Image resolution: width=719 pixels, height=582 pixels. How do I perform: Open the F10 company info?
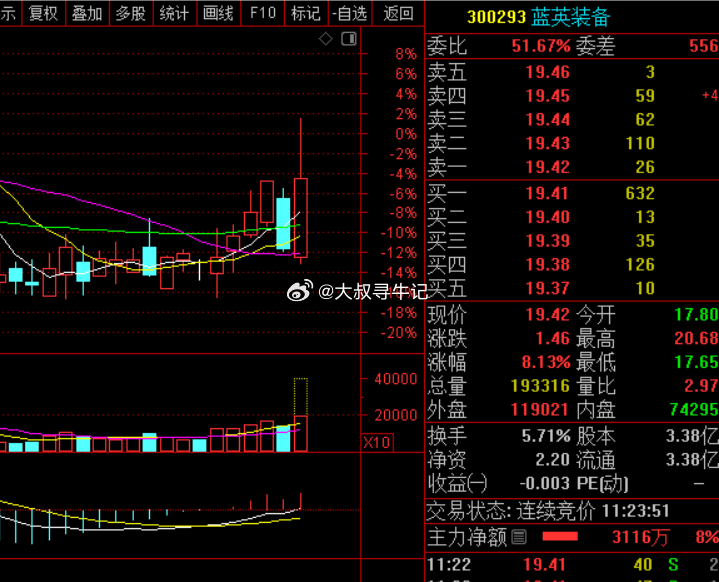(263, 13)
